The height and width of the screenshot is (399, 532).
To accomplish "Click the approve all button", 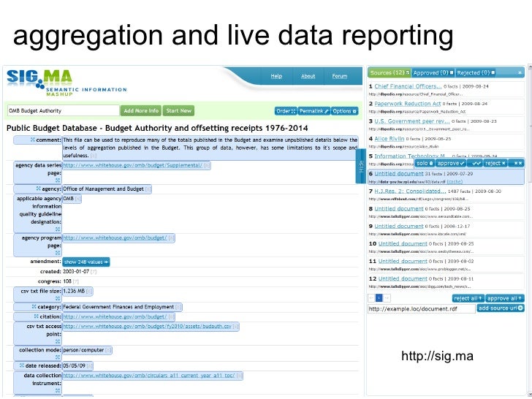I will 504,298.
